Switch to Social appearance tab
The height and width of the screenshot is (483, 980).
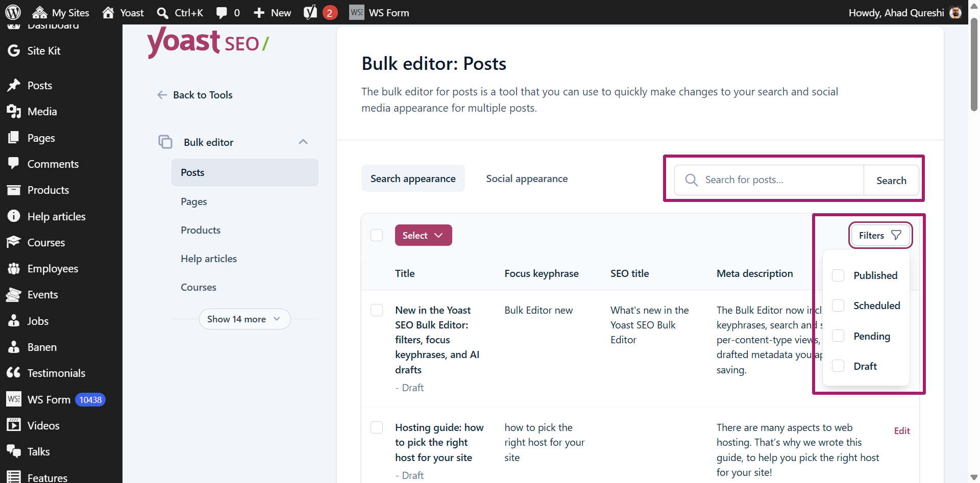[x=527, y=179]
